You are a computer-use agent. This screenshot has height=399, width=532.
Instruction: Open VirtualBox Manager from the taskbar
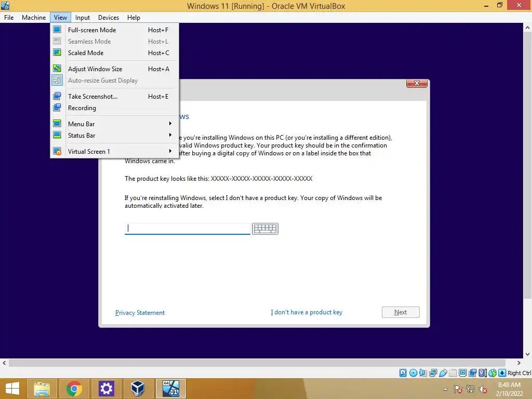(138, 389)
